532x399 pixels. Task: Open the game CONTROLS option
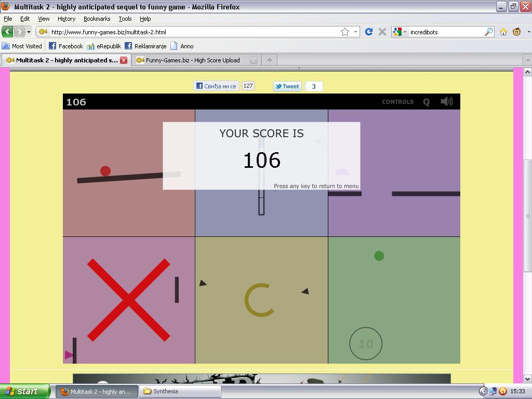(397, 102)
